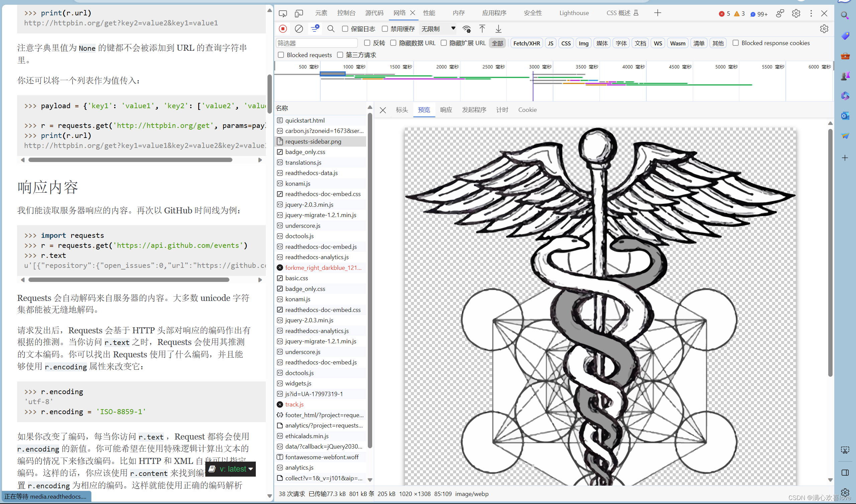The image size is (856, 504).
Task: Select track.js in the request list
Action: 294,404
